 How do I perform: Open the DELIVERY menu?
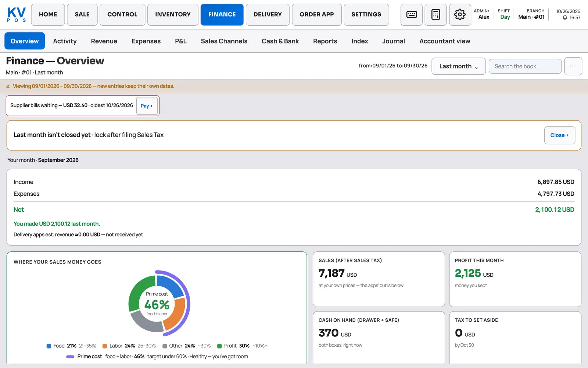pos(268,15)
